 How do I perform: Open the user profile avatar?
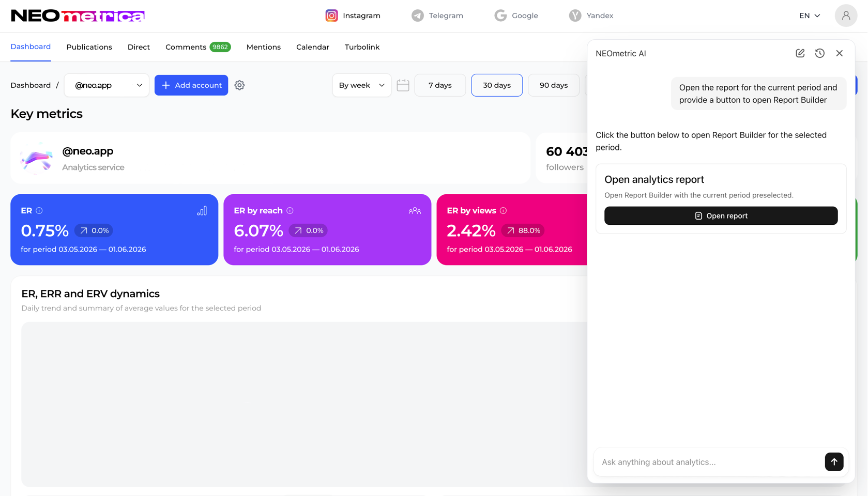(x=846, y=16)
